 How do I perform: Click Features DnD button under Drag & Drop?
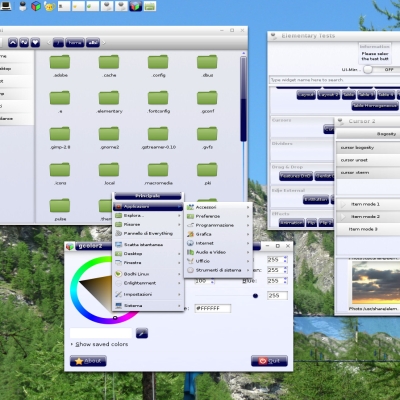[296, 176]
